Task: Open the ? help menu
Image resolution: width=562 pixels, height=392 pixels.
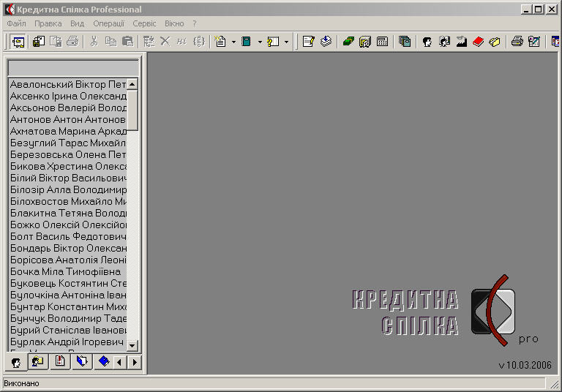Action: click(x=195, y=23)
